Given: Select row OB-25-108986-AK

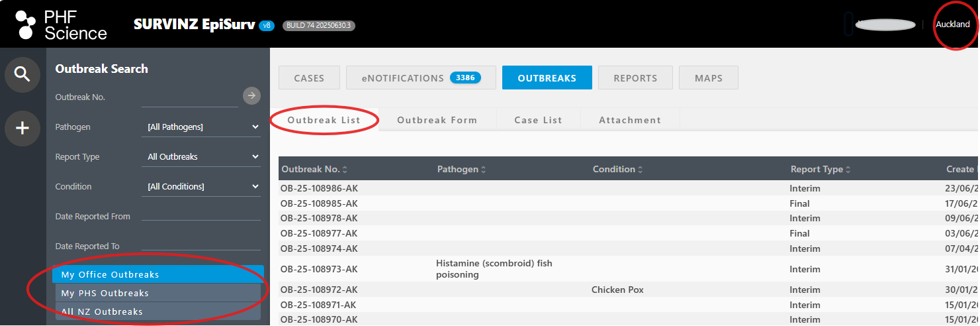Looking at the screenshot, I should (x=628, y=188).
